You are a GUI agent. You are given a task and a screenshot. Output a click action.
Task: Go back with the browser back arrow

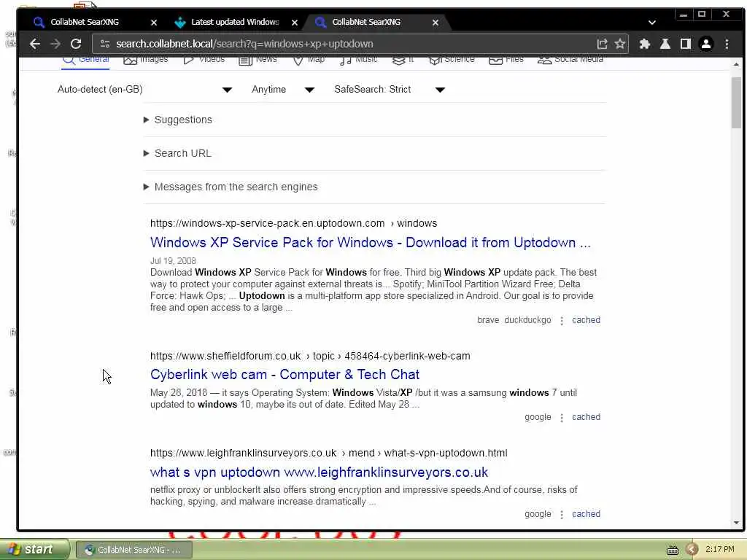tap(35, 44)
